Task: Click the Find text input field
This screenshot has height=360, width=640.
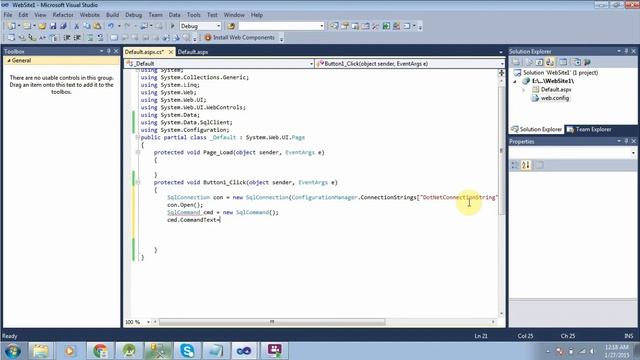Action: click(x=279, y=26)
